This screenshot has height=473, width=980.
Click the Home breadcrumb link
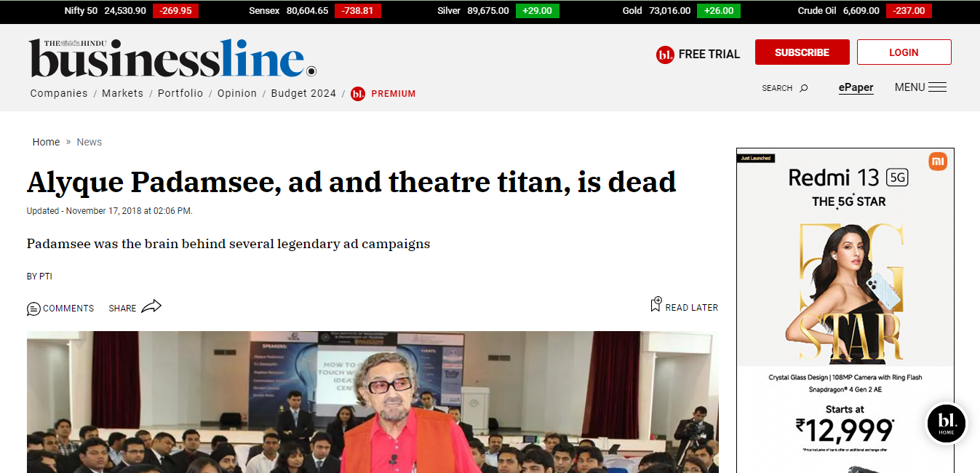point(46,142)
